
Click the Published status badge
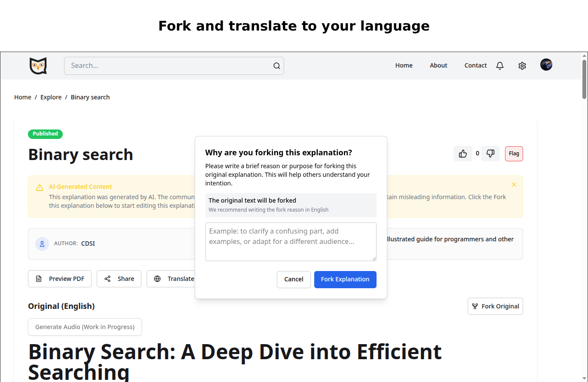[45, 134]
